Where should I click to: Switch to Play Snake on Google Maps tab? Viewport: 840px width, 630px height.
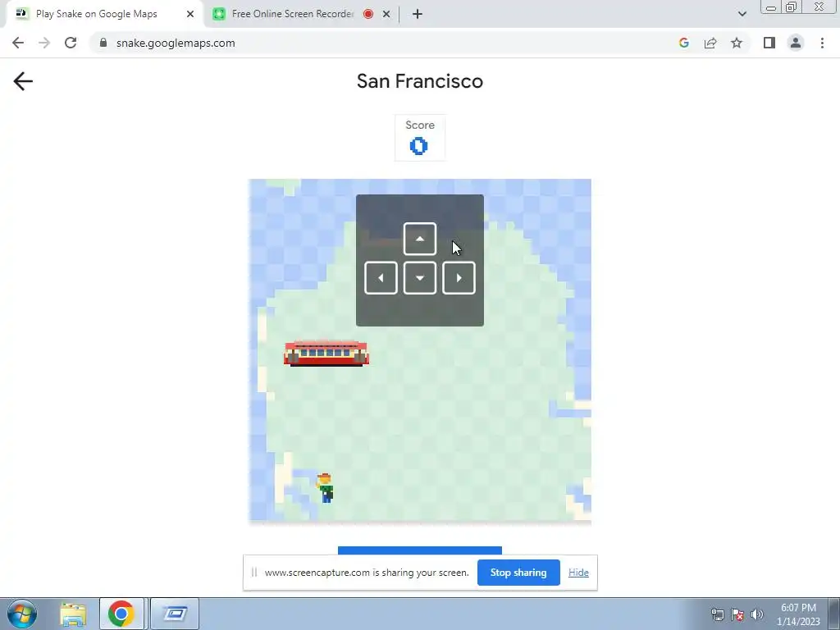point(97,14)
